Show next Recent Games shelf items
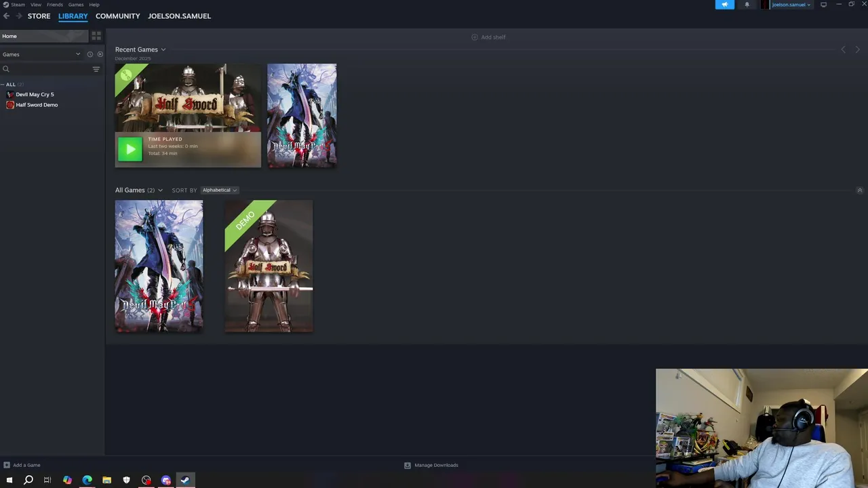This screenshot has height=488, width=868. click(858, 49)
